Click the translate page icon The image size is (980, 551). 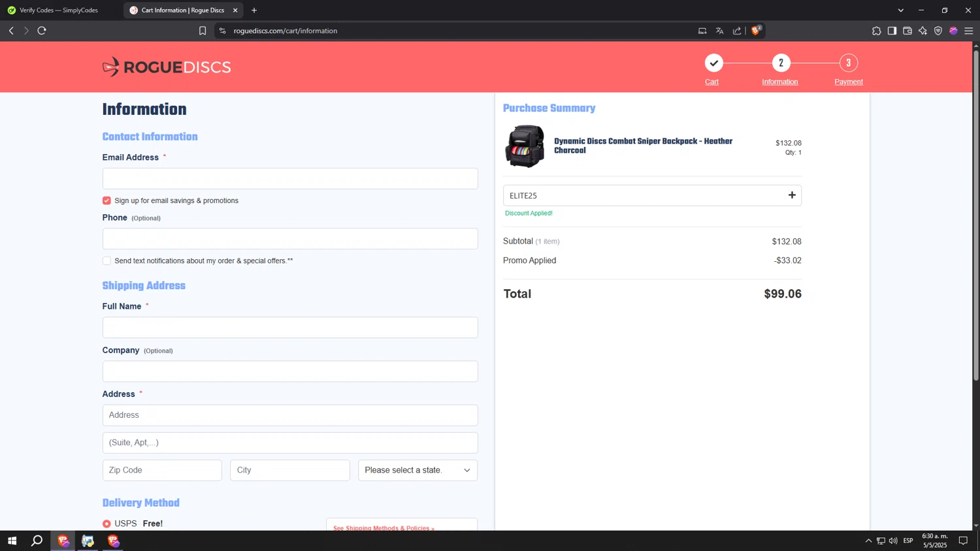719,31
